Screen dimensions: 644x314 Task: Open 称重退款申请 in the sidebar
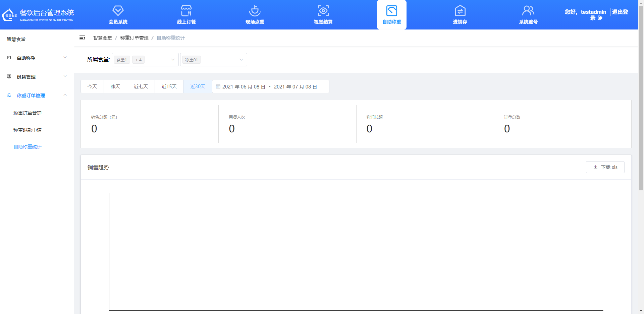click(x=28, y=130)
